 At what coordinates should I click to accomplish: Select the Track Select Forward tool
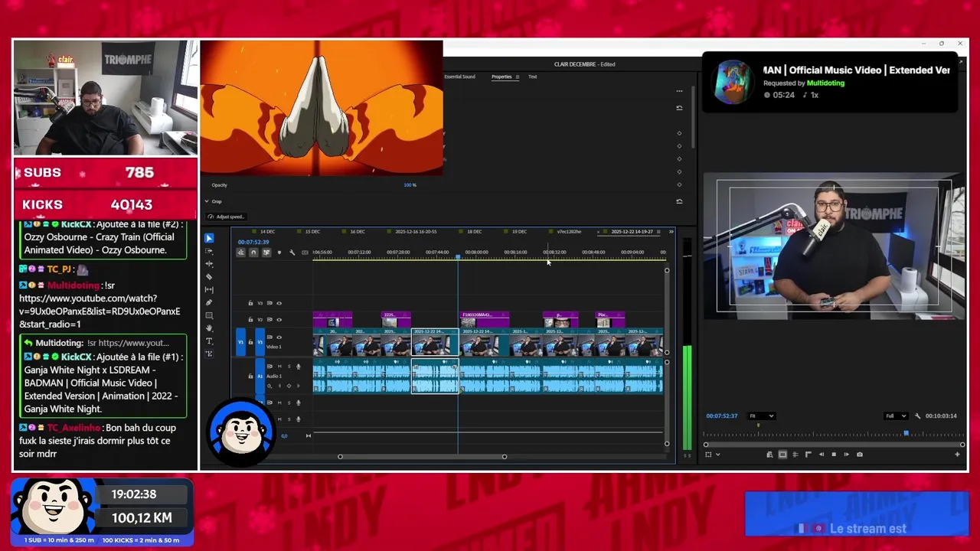point(209,251)
